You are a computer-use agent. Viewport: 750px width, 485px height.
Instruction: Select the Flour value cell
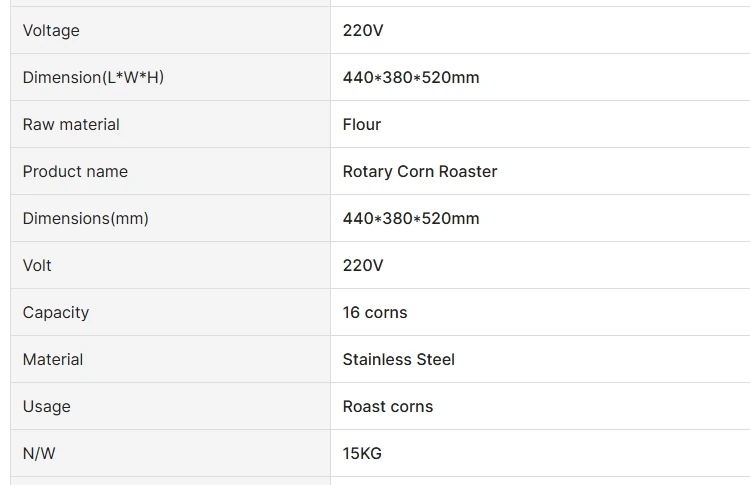coord(362,124)
